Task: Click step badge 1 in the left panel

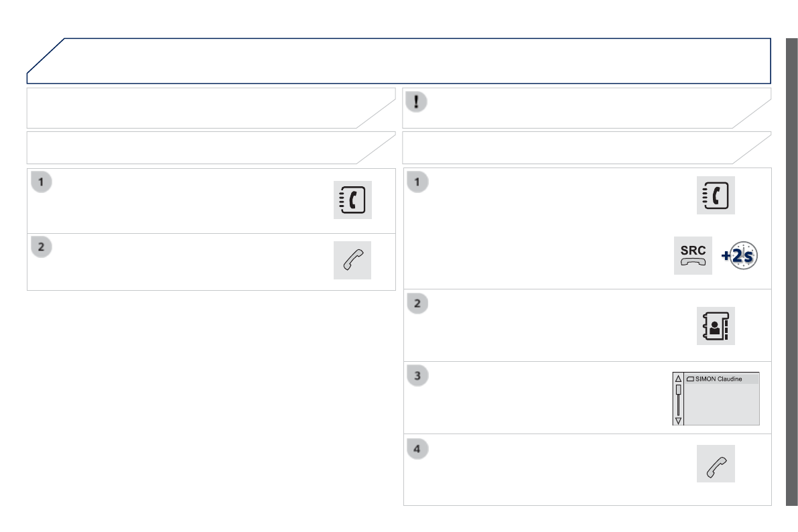Action: pos(42,182)
